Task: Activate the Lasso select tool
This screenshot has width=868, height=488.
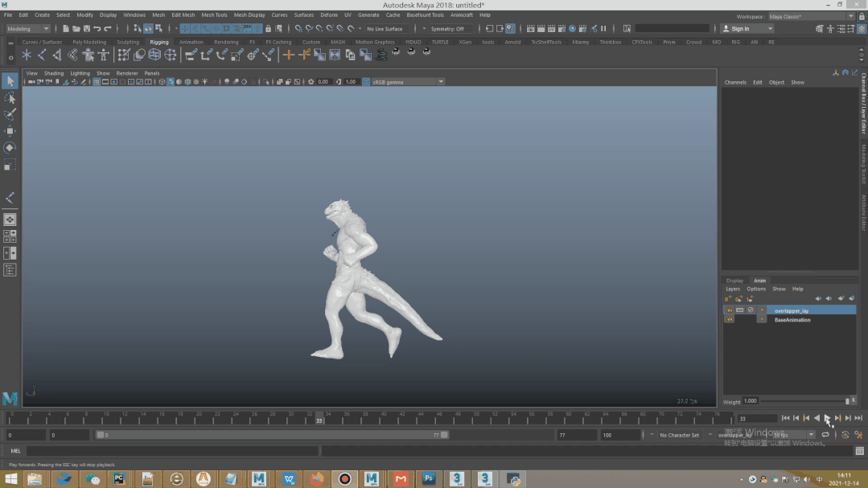Action: [10, 98]
